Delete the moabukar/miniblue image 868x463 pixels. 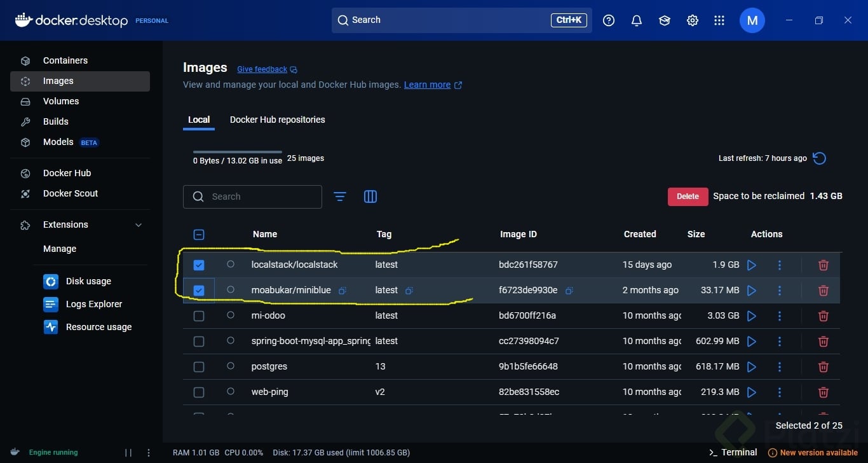pyautogui.click(x=824, y=290)
